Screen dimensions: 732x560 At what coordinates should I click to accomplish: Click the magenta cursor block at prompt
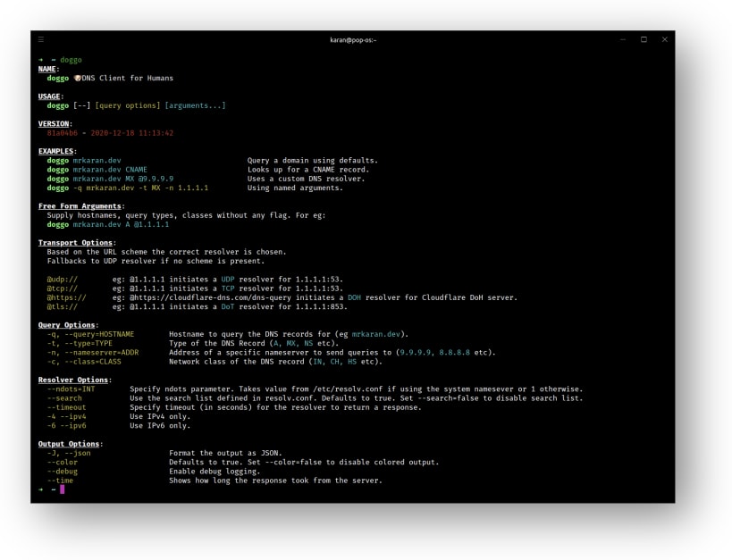(x=62, y=489)
